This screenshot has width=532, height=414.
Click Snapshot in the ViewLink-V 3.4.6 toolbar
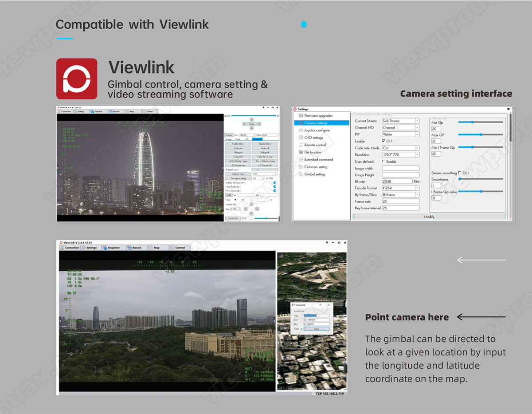point(113,248)
